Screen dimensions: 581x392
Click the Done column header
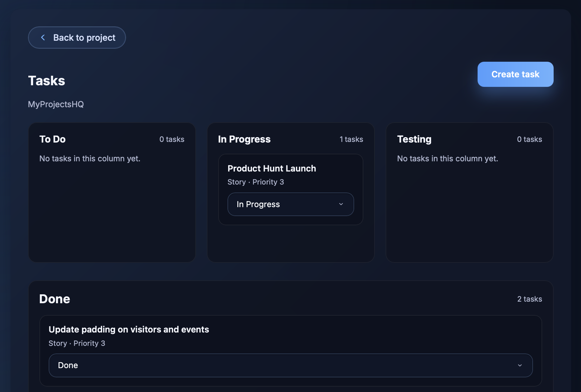tap(54, 298)
